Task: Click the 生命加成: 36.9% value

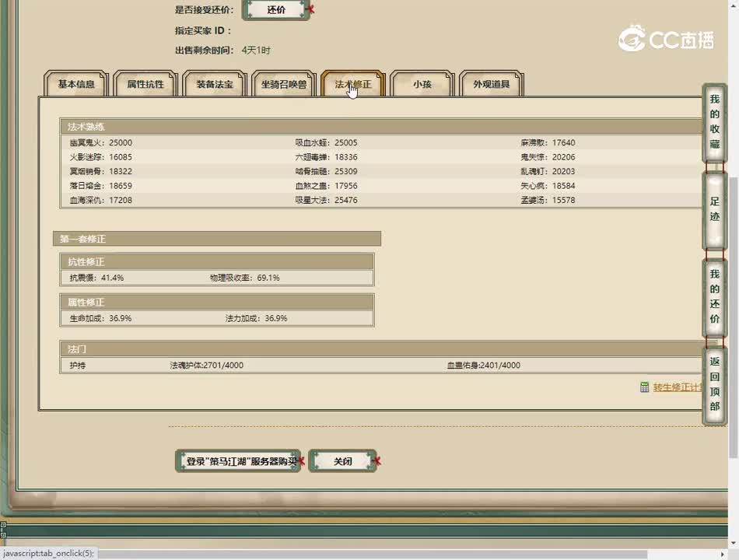Action: click(100, 318)
